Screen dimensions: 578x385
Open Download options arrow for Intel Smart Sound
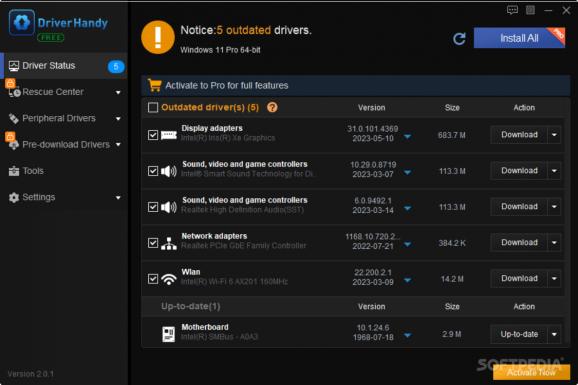click(554, 171)
